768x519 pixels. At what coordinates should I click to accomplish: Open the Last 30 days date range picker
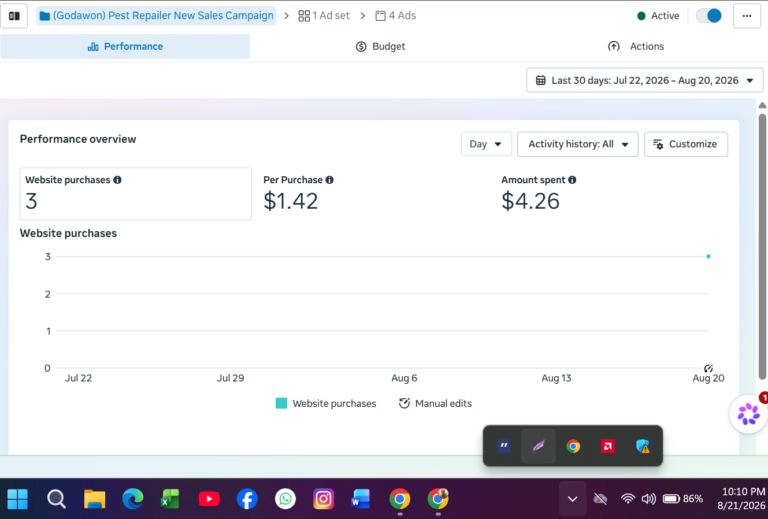645,80
